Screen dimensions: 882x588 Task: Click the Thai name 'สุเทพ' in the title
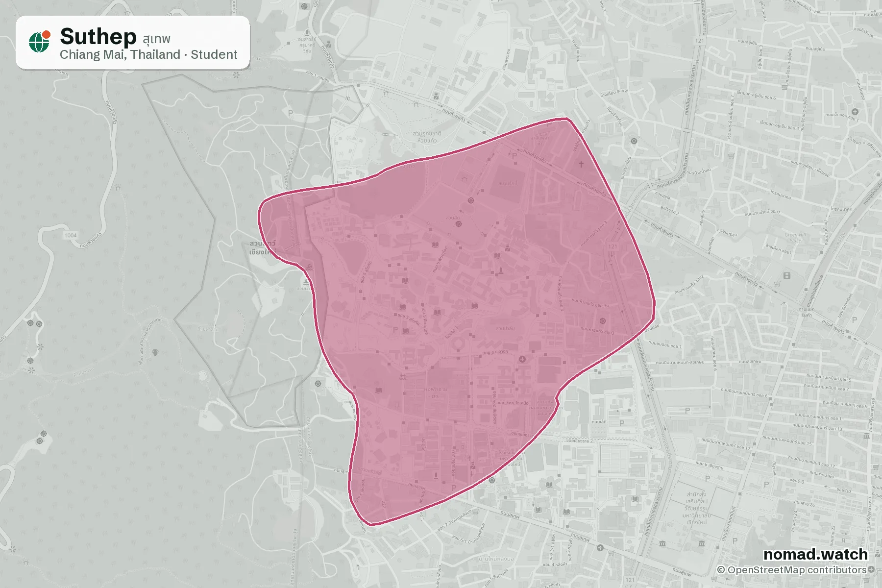[x=157, y=39]
